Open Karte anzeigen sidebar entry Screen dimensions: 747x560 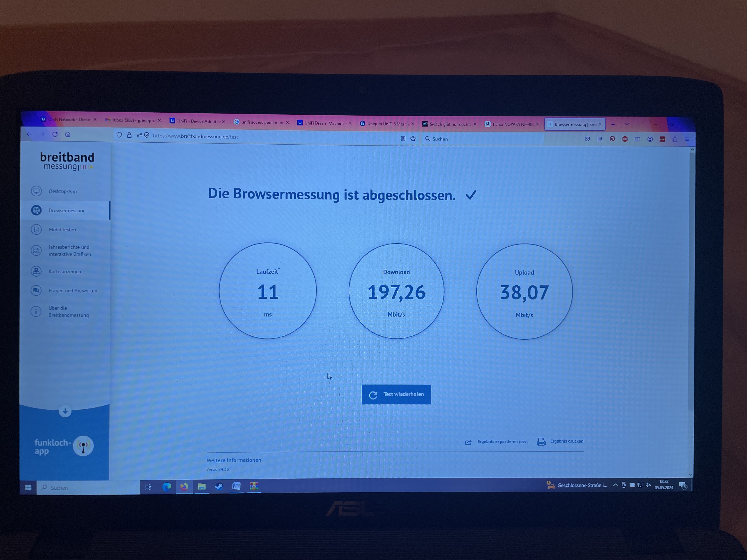(x=65, y=271)
